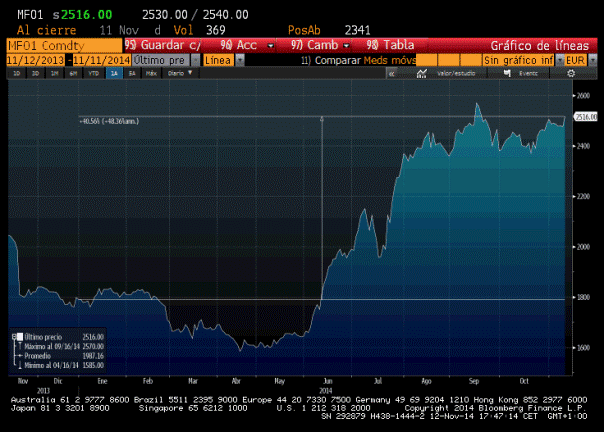Click the first empty moving average field
This screenshot has height=432, width=604.
pos(426,61)
